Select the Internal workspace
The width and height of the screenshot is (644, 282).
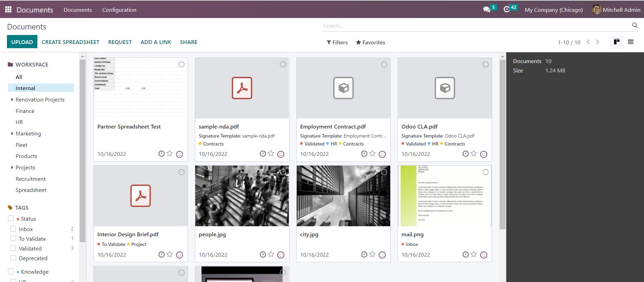click(x=41, y=88)
